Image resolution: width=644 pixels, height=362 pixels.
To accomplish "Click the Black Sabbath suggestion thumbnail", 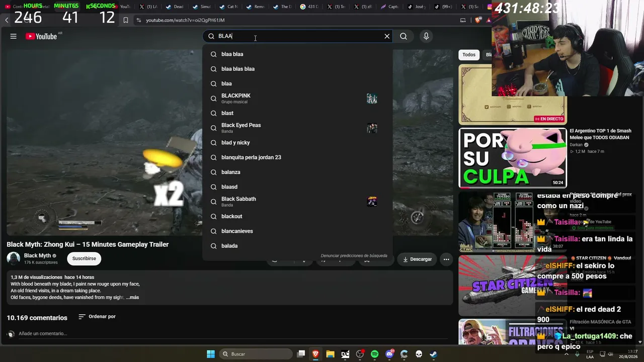I will [372, 202].
